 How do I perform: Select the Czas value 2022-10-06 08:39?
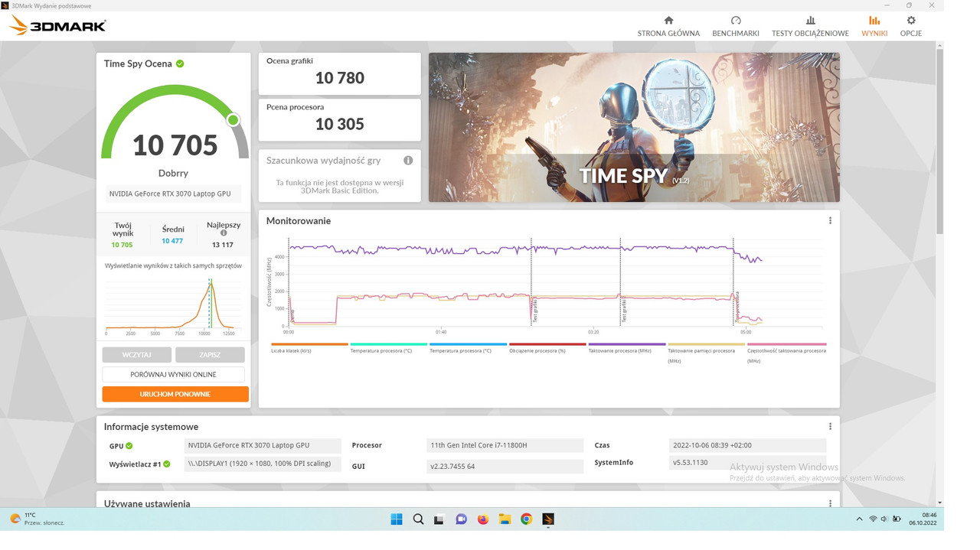(747, 445)
